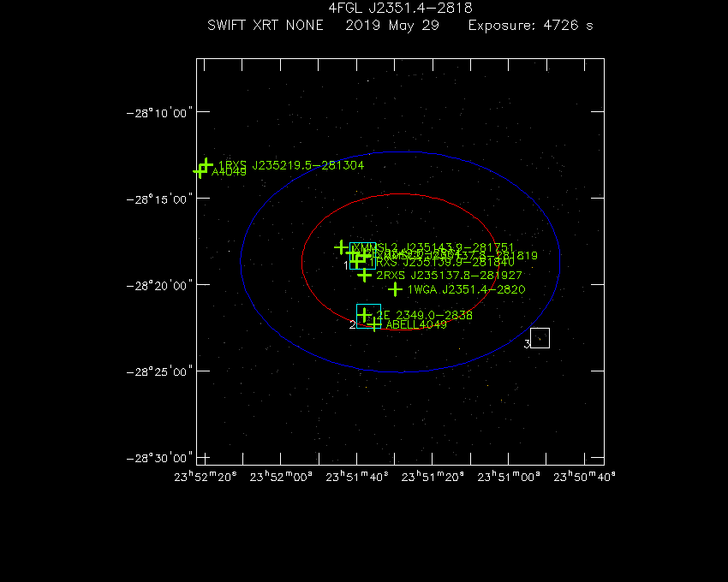Image resolution: width=728 pixels, height=582 pixels.
Task: Click the number '1' beside the cyan box
Action: coord(346,265)
